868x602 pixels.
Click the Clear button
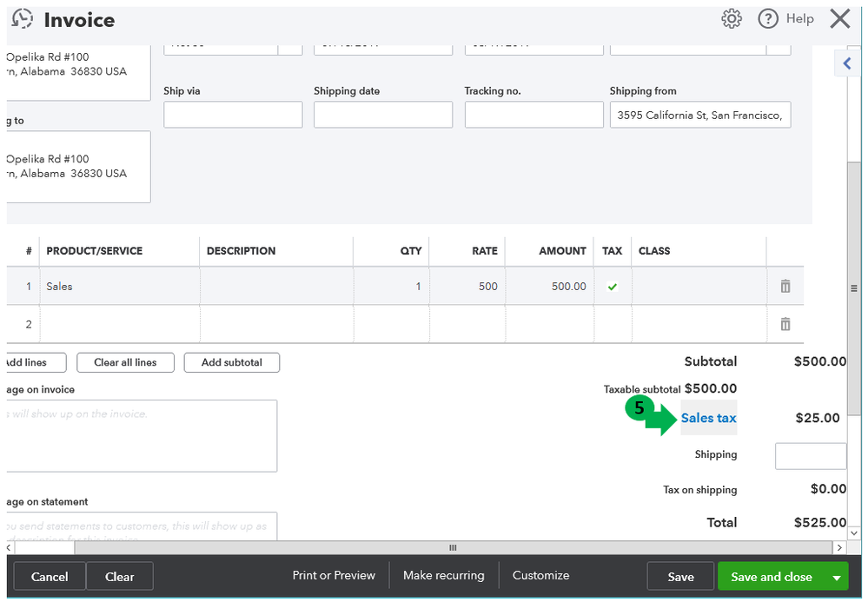pos(120,577)
